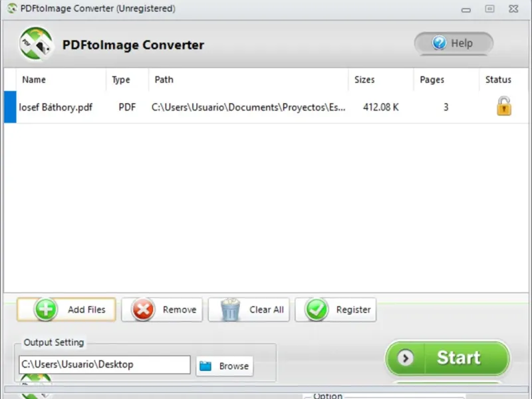The height and width of the screenshot is (399, 532).
Task: Remove the selected file from the list
Action: click(162, 309)
